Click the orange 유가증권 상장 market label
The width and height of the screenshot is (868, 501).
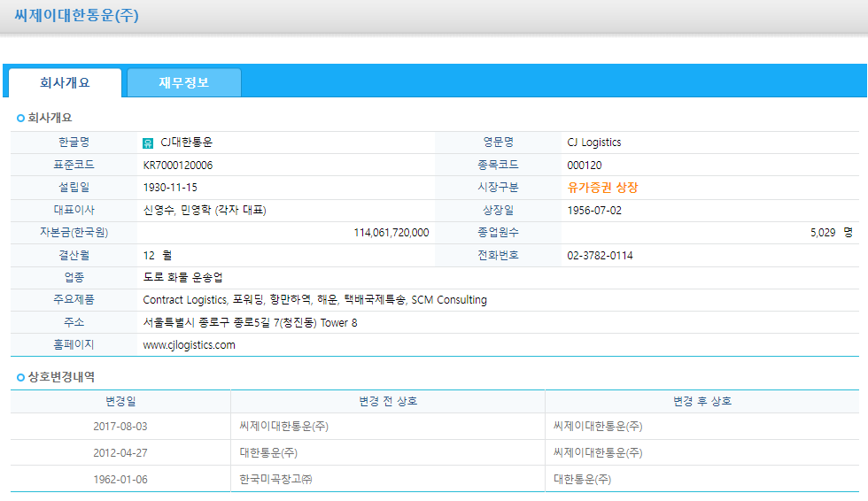[602, 188]
